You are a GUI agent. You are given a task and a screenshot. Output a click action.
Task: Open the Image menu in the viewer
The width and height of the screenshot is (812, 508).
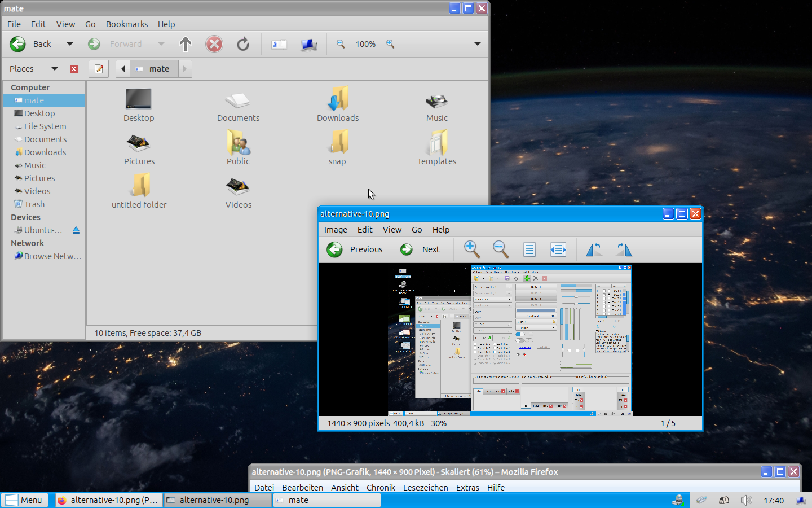click(336, 230)
